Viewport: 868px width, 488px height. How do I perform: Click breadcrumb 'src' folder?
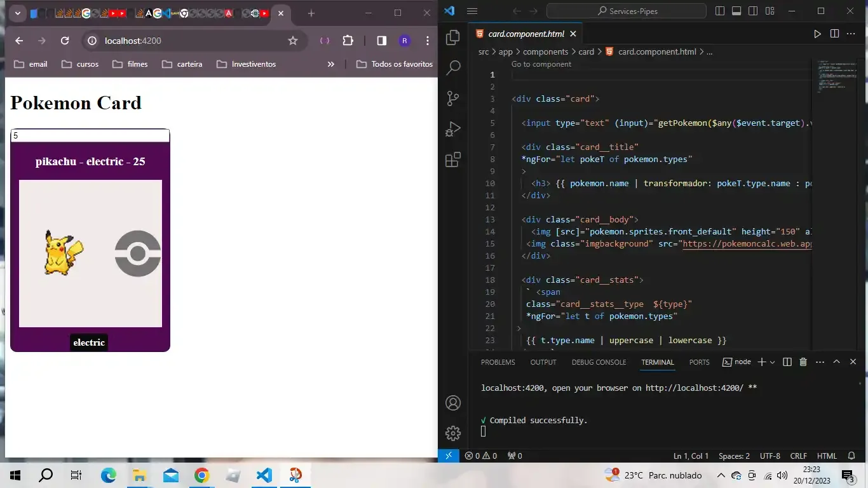(484, 52)
